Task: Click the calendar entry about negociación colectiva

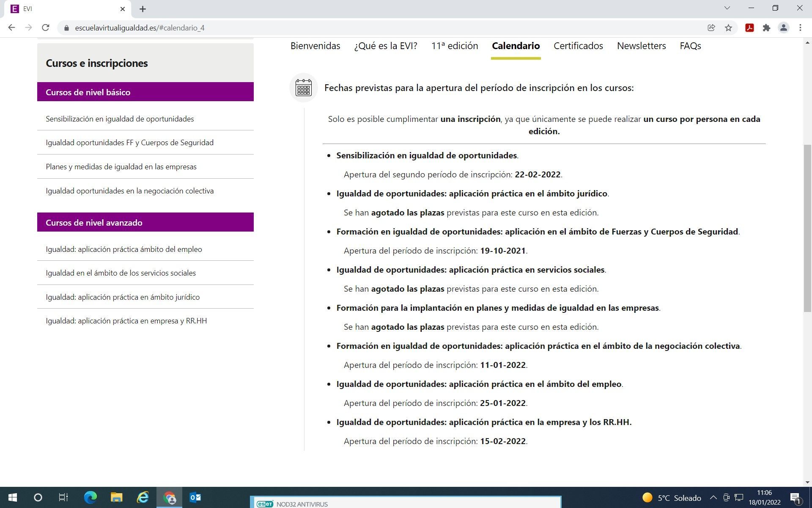Action: coord(538,346)
